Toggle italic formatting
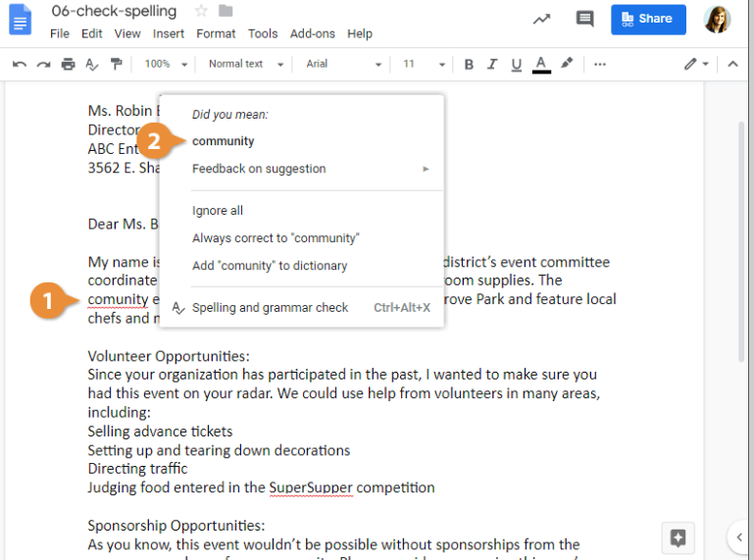Viewport: 754px width, 560px height. [x=492, y=64]
